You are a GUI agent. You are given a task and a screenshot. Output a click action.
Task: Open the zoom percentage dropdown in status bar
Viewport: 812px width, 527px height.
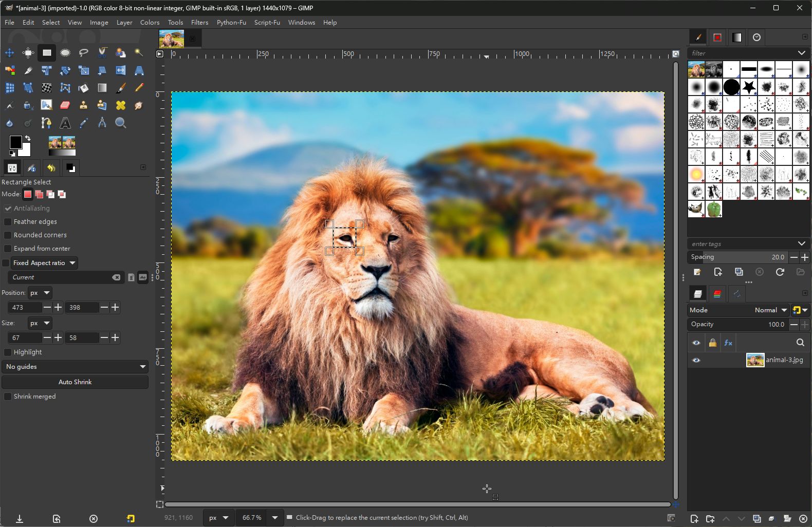(x=275, y=518)
